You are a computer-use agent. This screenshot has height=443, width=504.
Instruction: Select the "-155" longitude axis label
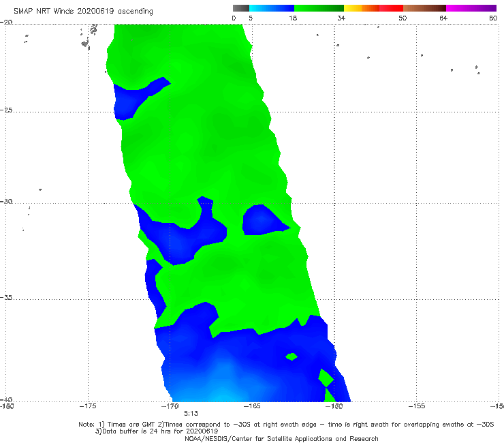[x=417, y=406]
